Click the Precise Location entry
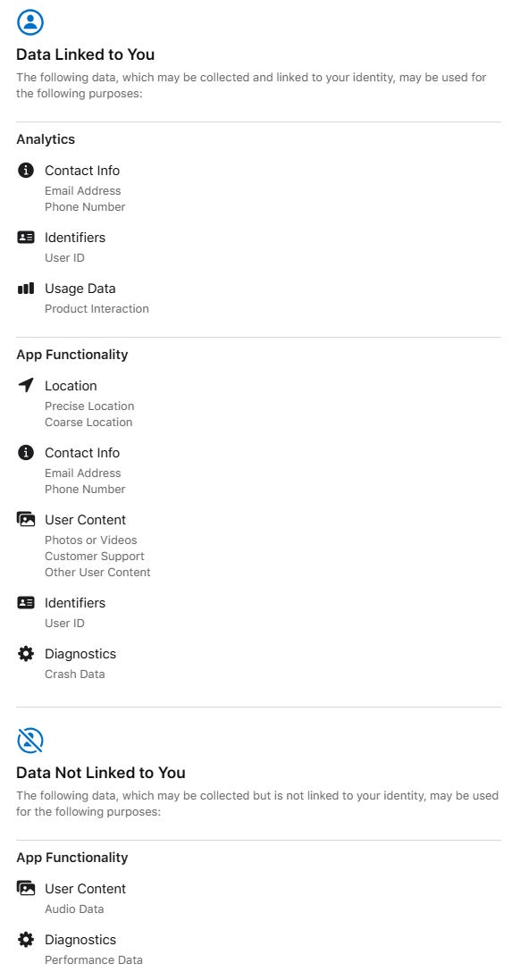Screen dimensions: 512x980 click(x=89, y=406)
